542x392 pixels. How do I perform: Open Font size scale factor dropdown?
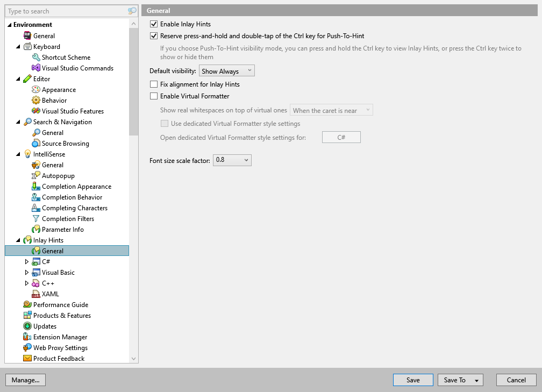pyautogui.click(x=232, y=160)
